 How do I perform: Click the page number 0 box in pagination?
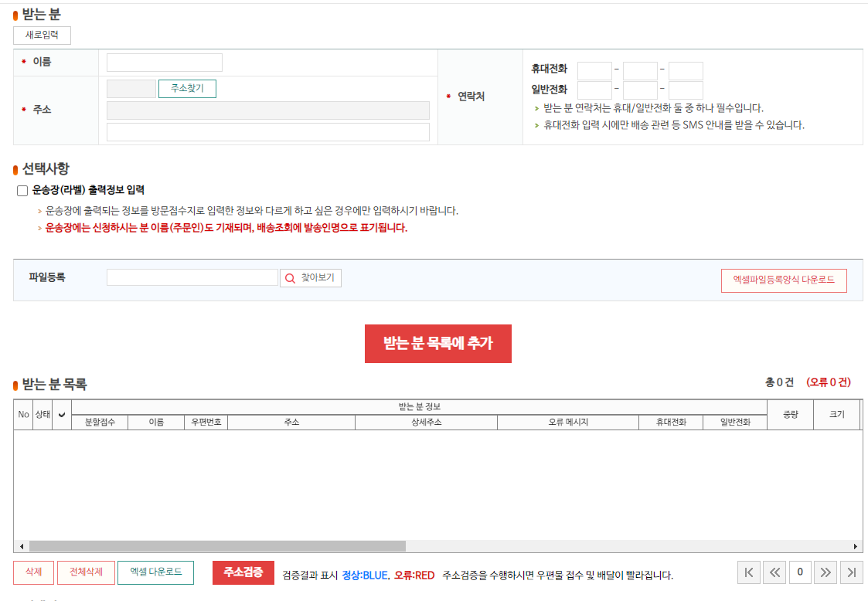800,572
